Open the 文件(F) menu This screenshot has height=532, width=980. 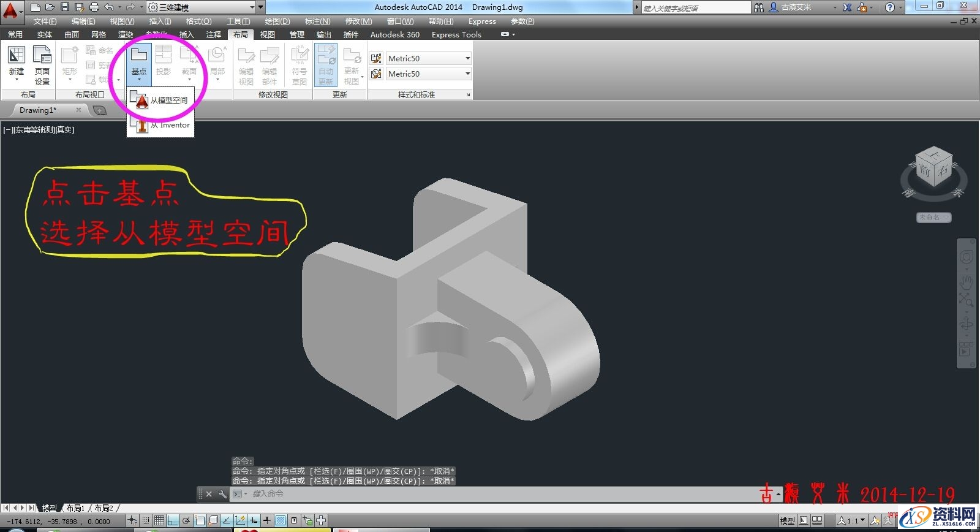[x=45, y=21]
